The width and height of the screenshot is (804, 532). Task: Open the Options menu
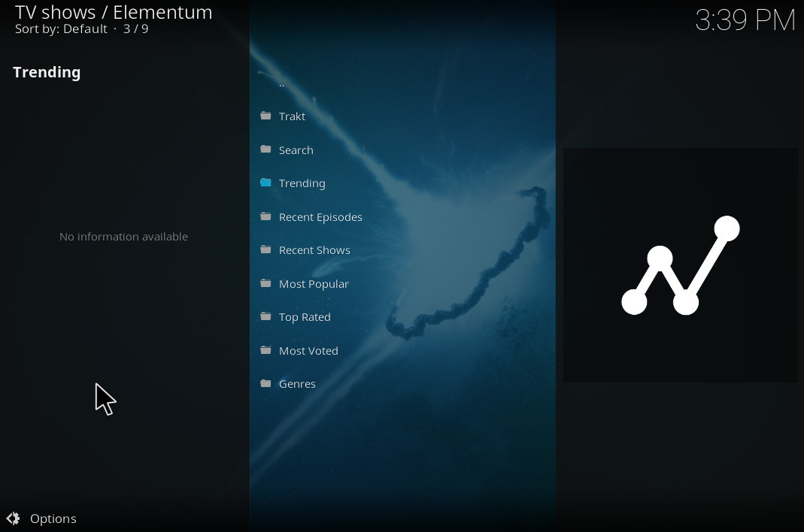coord(53,518)
